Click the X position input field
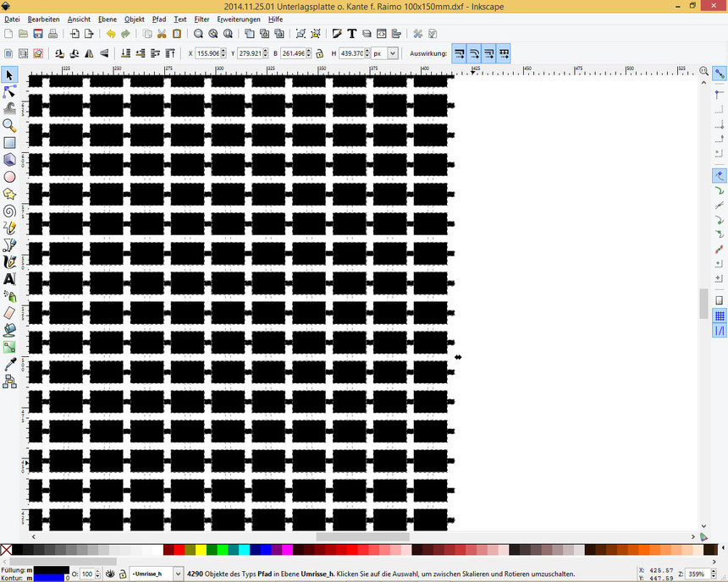The height and width of the screenshot is (582, 728). coord(207,53)
